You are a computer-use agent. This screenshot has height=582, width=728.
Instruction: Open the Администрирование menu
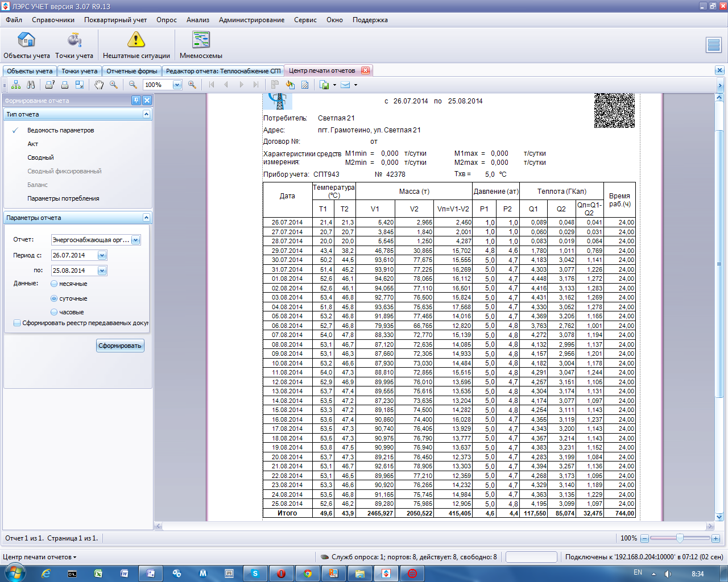(251, 19)
